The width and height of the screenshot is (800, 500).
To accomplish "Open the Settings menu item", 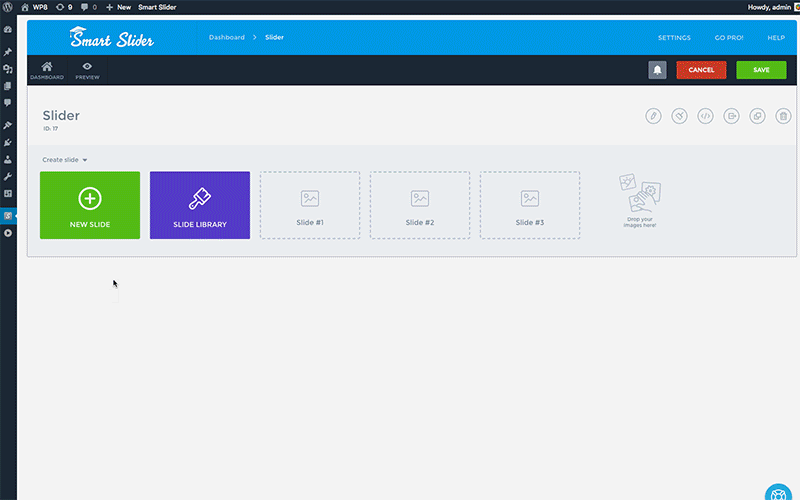I will coord(674,38).
